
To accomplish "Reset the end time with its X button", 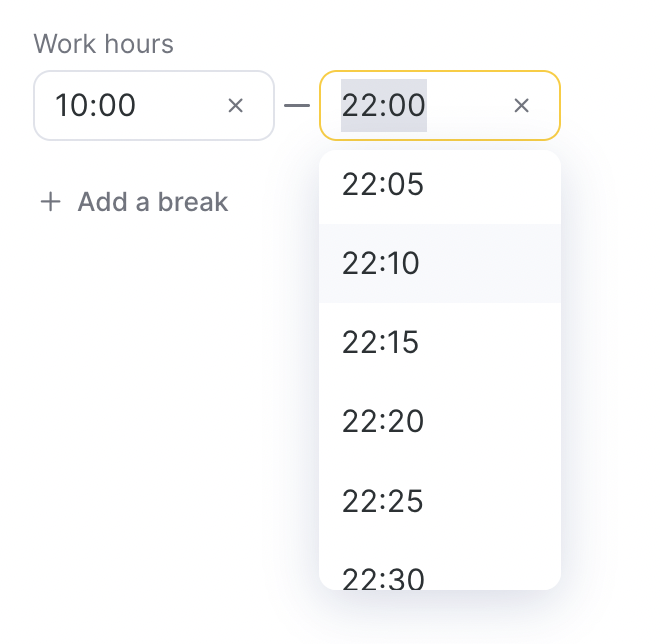I will 521,105.
